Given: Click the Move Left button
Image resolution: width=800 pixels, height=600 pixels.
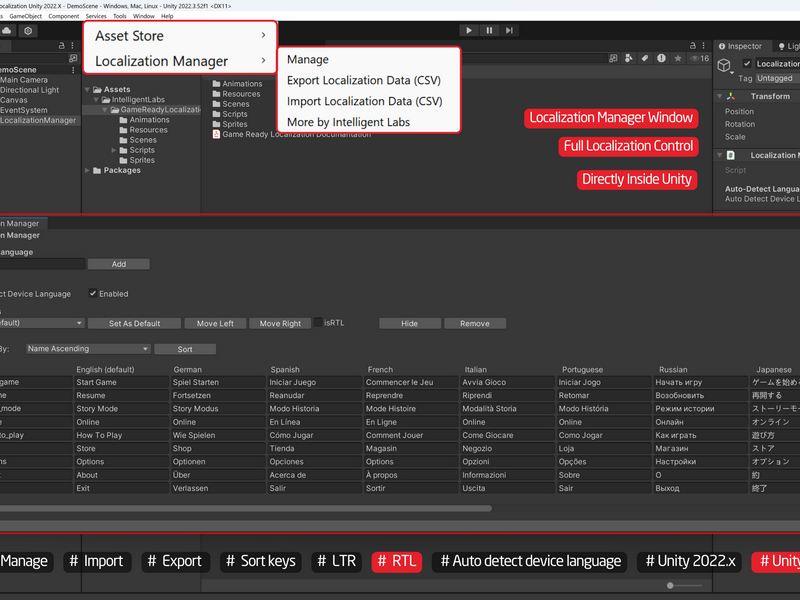Looking at the screenshot, I should tap(215, 323).
